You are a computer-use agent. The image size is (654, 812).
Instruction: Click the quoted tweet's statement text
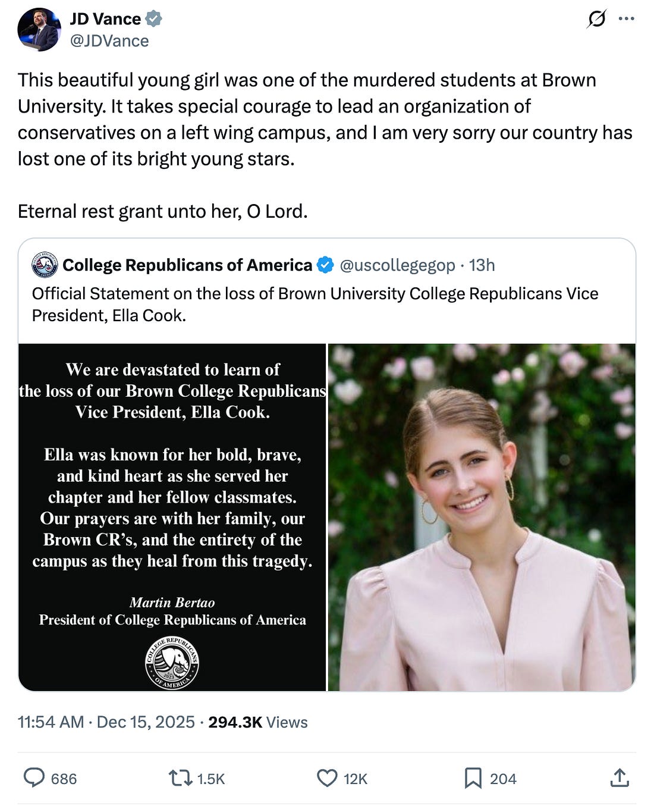[315, 304]
